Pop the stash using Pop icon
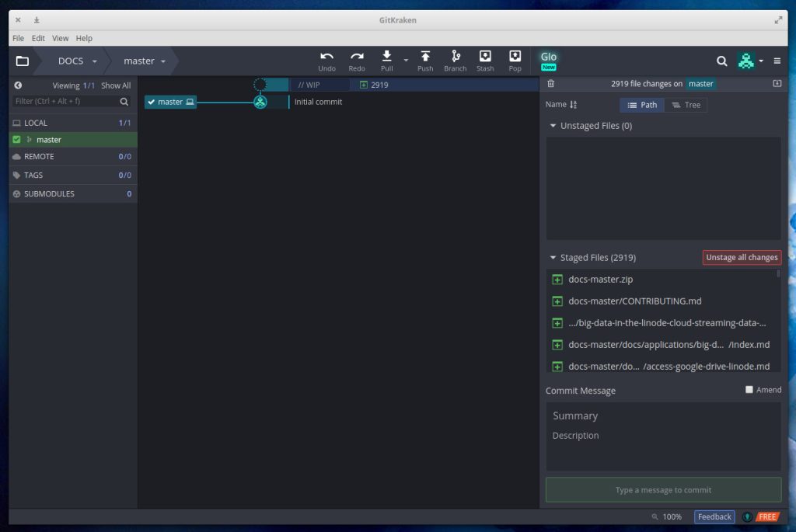The image size is (796, 532). (x=515, y=57)
